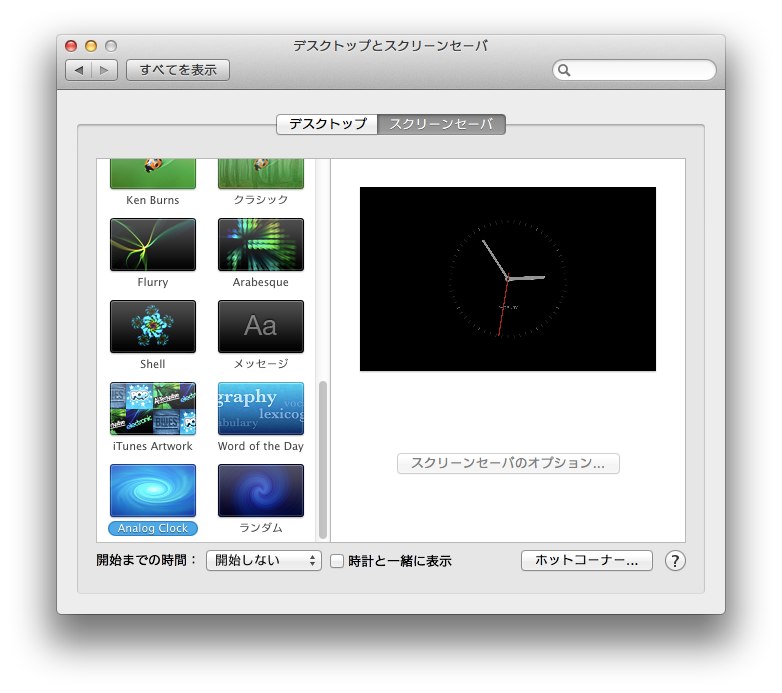This screenshot has width=782, height=693.
Task: Click the Ken Burns label text
Action: click(x=153, y=200)
